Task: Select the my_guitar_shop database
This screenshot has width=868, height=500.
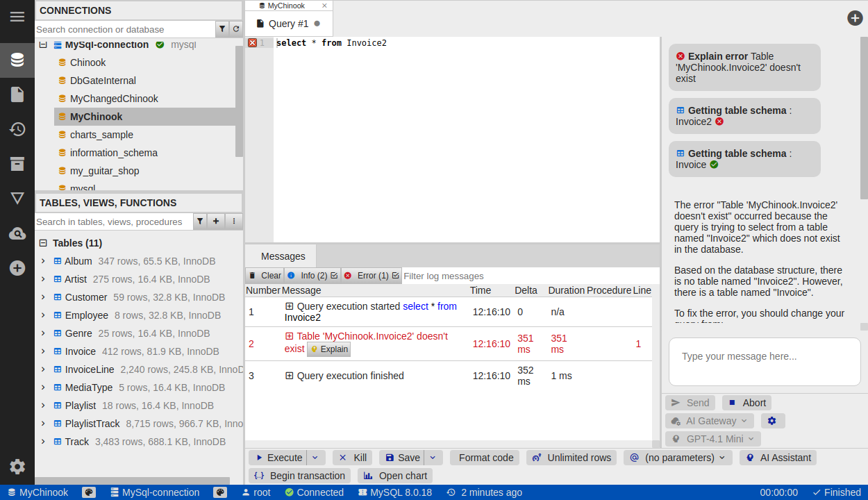Action: [x=104, y=171]
